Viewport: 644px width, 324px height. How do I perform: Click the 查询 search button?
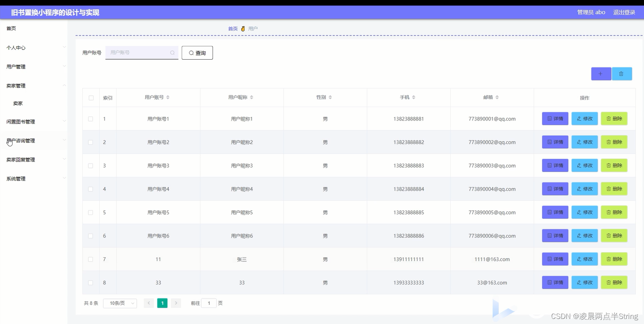[197, 53]
